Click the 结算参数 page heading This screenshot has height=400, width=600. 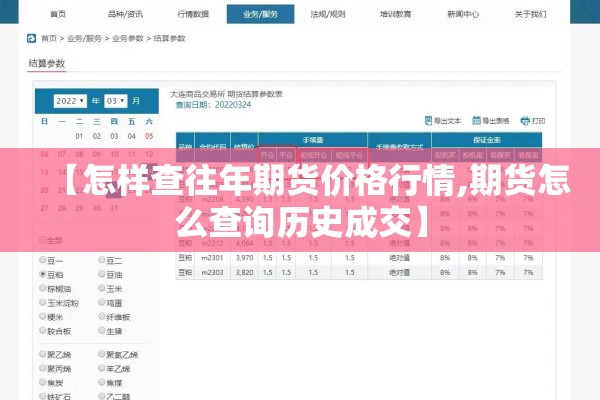(47, 64)
